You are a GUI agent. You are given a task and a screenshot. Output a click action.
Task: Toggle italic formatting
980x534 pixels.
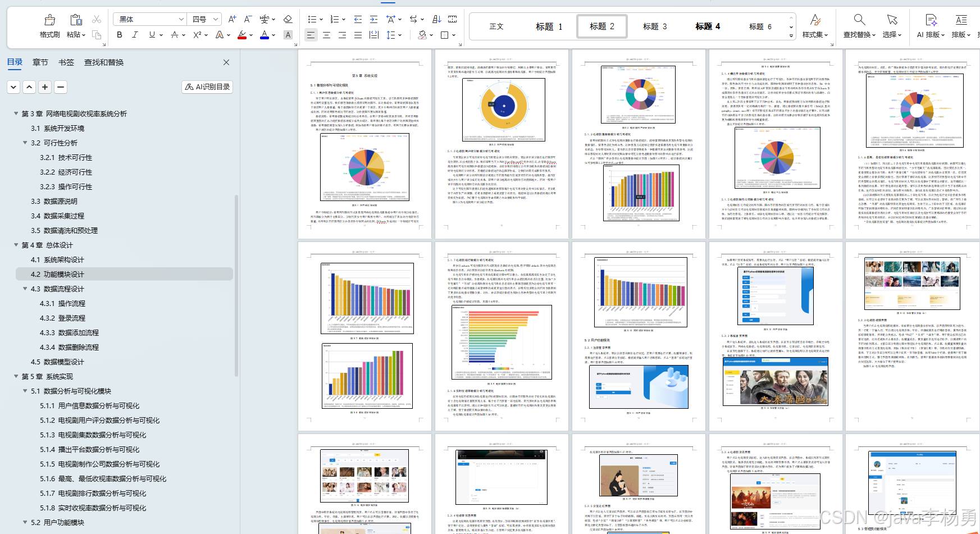(x=135, y=35)
